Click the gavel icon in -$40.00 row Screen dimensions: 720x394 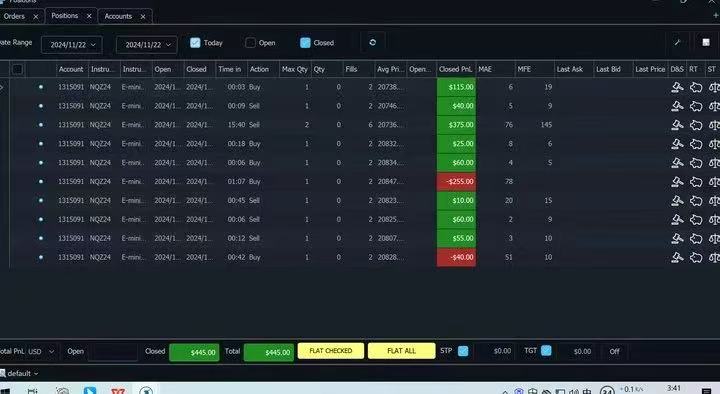tap(677, 258)
